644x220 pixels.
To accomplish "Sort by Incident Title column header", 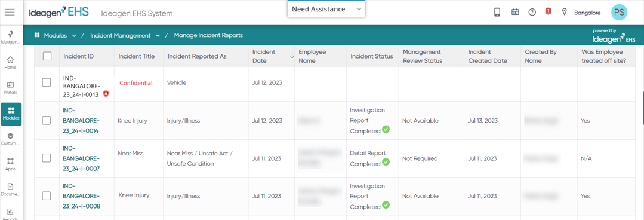I will 136,56.
